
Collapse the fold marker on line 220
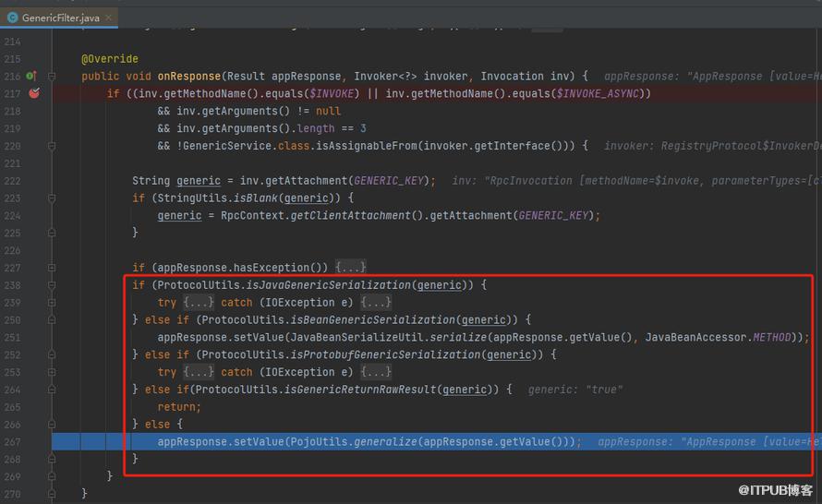coord(52,146)
